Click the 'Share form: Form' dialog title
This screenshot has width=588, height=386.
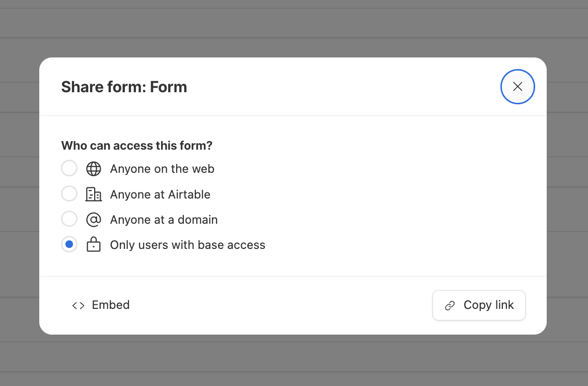pos(124,87)
